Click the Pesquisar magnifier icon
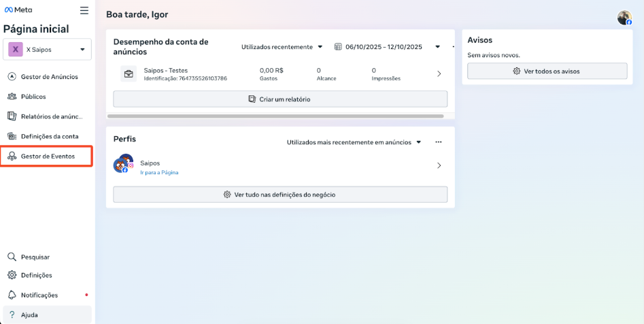Image resolution: width=644 pixels, height=324 pixels. (12, 257)
